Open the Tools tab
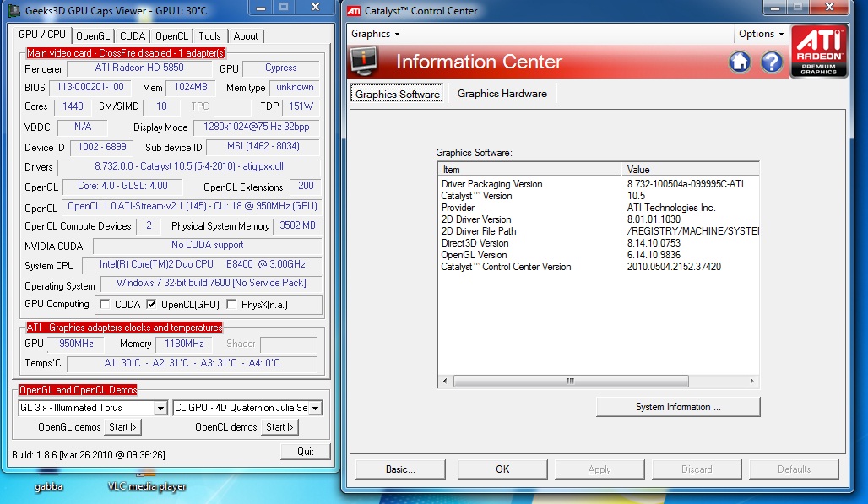 pos(209,36)
